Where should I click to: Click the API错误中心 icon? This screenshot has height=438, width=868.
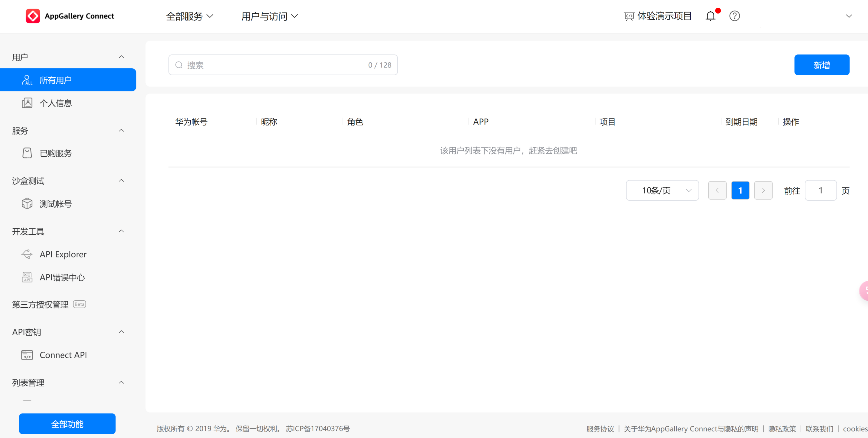[x=27, y=277]
